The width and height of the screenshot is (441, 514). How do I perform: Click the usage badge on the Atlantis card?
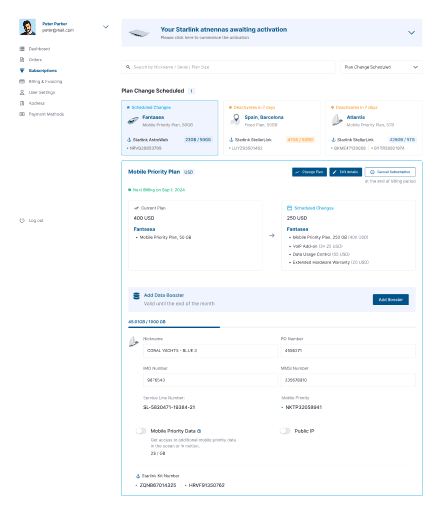click(x=402, y=140)
